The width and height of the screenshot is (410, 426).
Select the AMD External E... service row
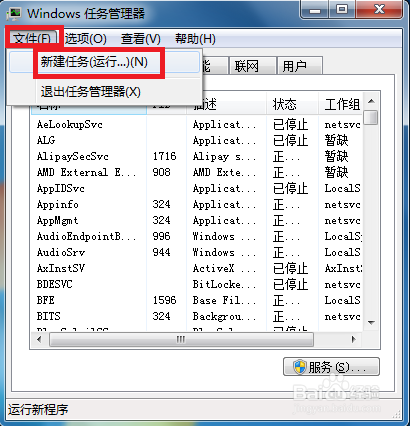click(x=197, y=172)
